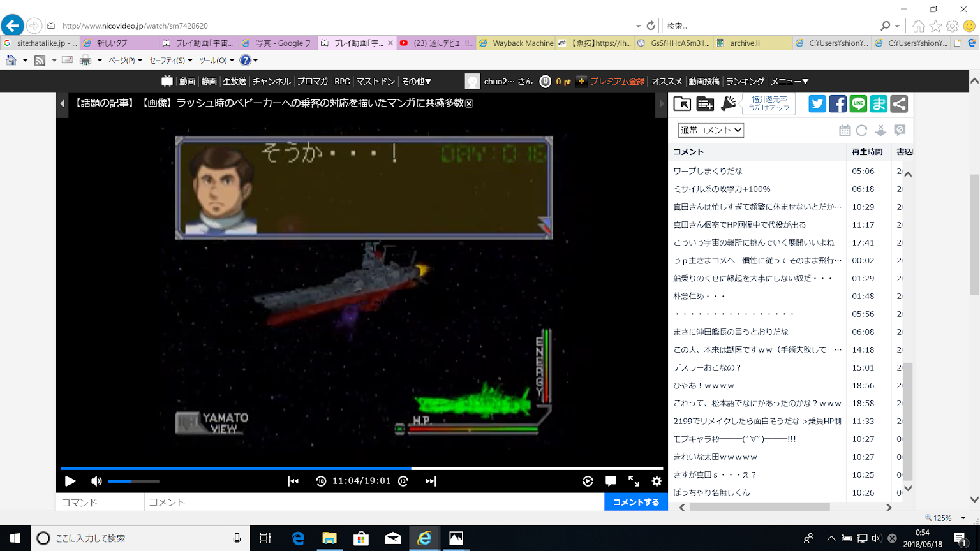This screenshot has width=980, height=551.
Task: Click the print toolbar icon
Action: (x=85, y=61)
